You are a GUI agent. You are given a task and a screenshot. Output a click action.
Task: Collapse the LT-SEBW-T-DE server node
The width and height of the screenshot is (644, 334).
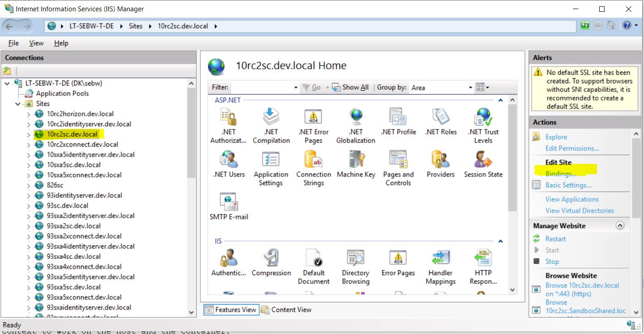(7, 83)
